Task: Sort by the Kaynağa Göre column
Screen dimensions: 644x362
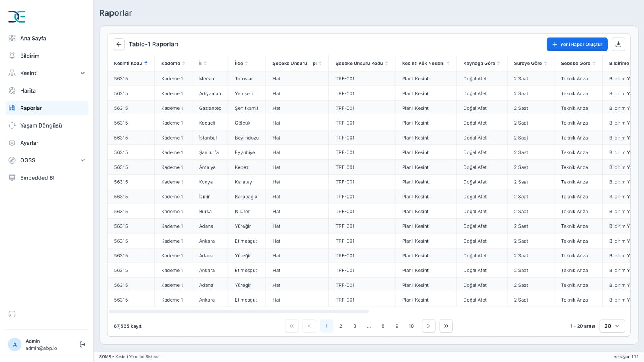Action: (482, 63)
